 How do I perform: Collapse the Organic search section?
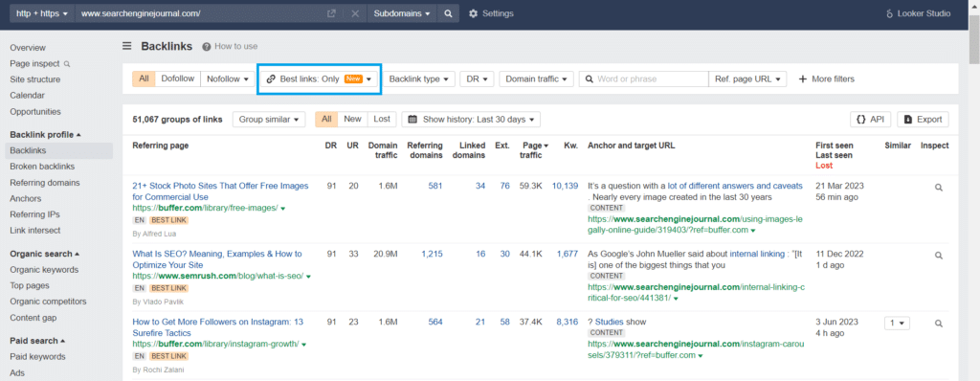click(x=44, y=254)
